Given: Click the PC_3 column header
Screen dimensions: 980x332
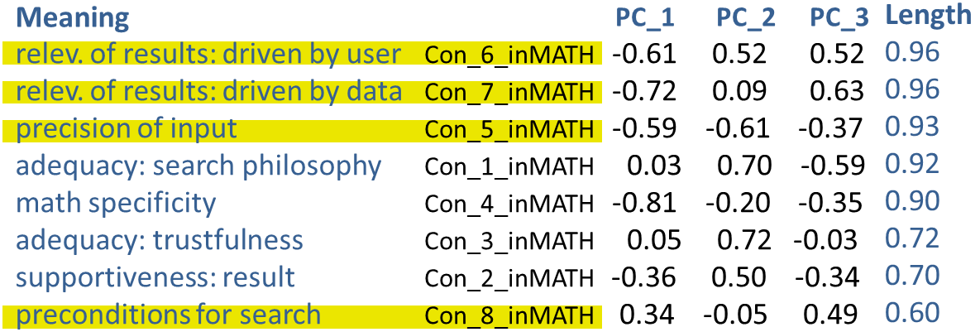Looking at the screenshot, I should point(839,18).
